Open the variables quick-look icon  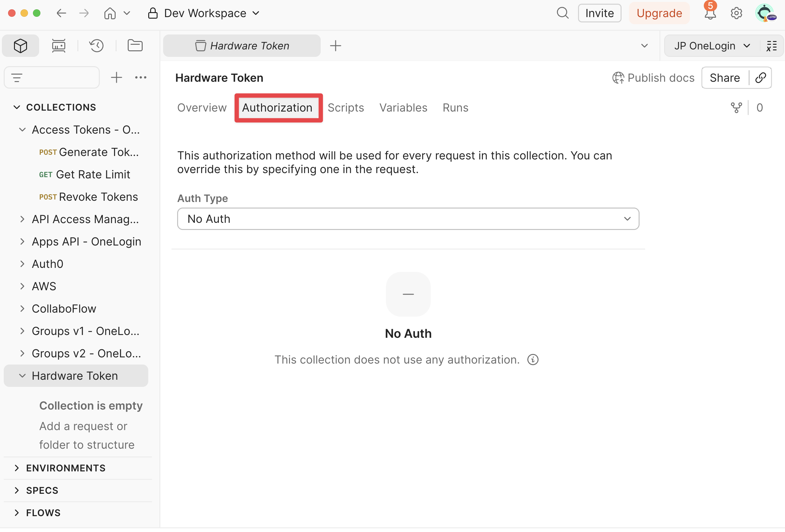(x=772, y=46)
